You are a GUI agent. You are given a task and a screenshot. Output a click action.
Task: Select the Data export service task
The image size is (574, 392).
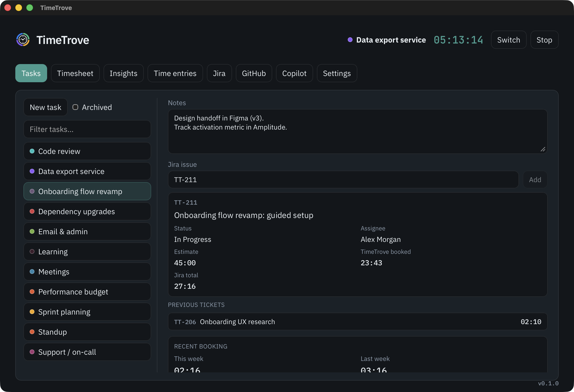point(87,171)
